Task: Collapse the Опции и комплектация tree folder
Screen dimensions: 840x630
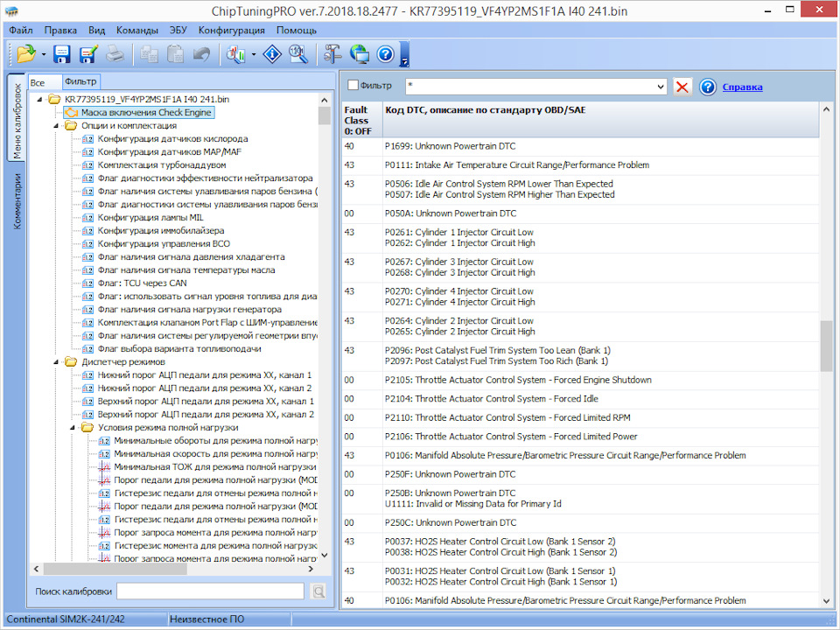Action: pos(57,126)
